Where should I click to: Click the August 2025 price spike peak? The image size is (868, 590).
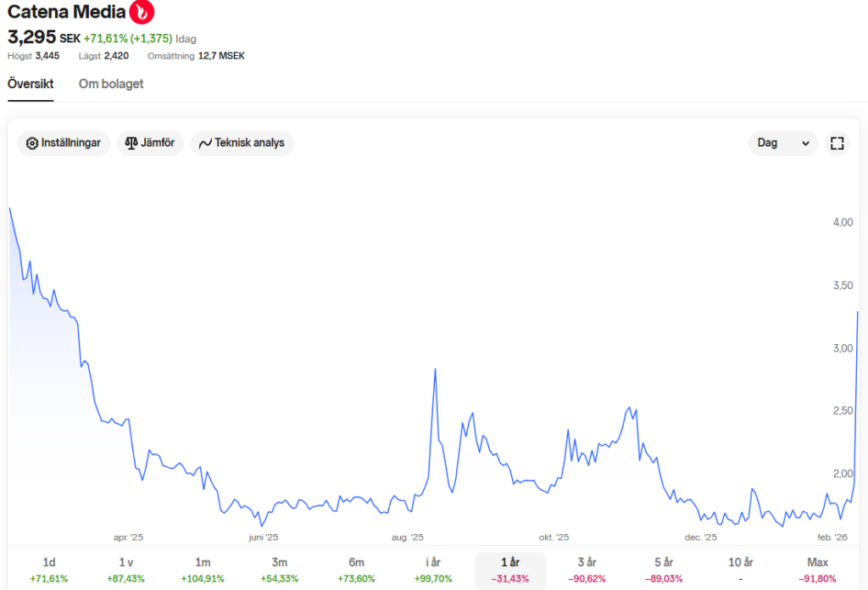click(x=435, y=370)
